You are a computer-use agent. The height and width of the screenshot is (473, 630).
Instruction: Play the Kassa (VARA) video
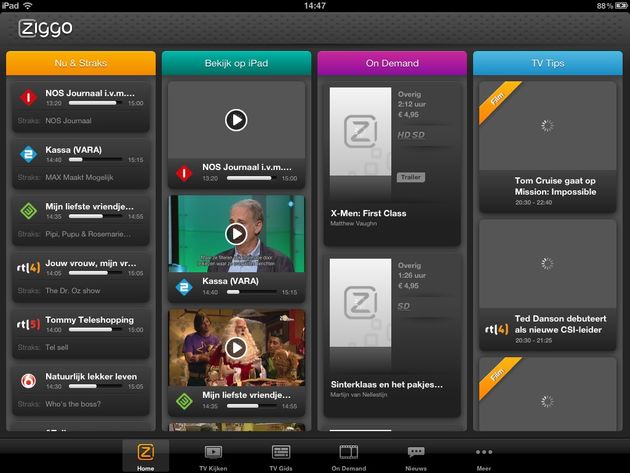point(236,234)
